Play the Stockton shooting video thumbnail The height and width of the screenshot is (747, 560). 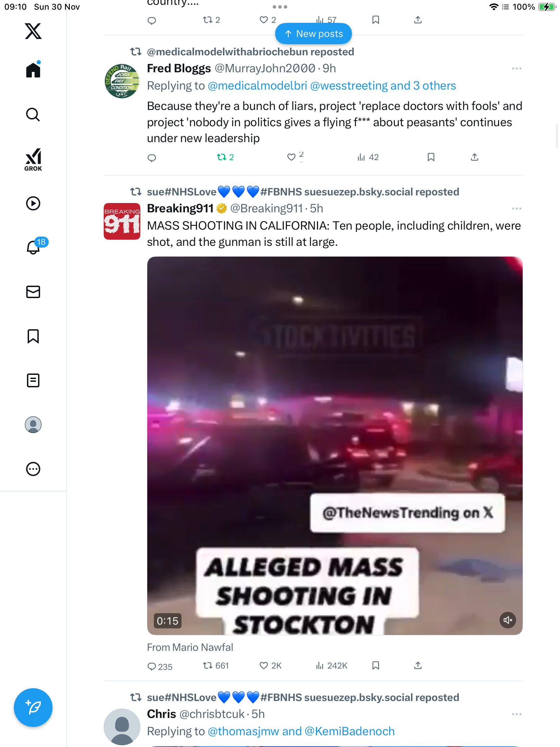click(x=335, y=445)
